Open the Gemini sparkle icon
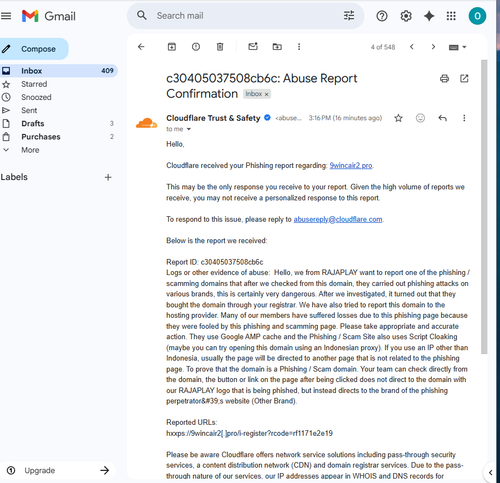This screenshot has height=483, width=500. 429,16
